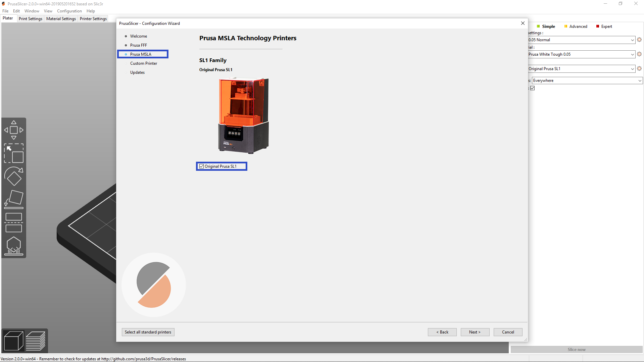Go to the Custom Printer wizard page
Screen dimensions: 644x362
point(144,63)
